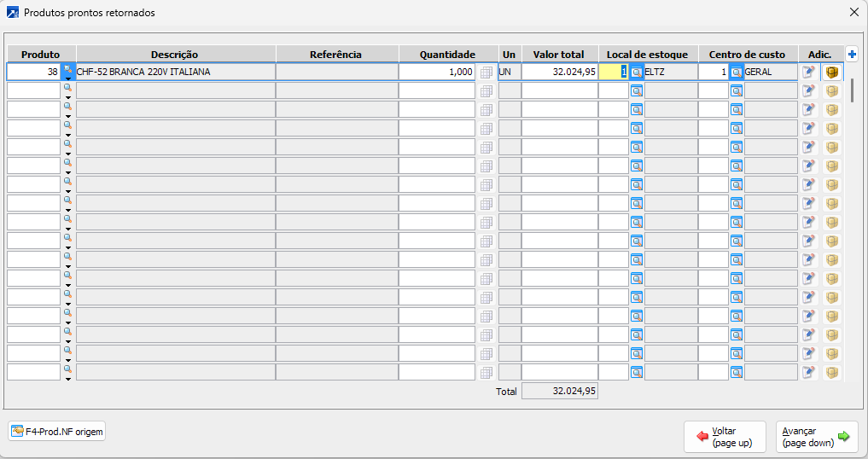
Task: Search cost center beside GERAL
Action: pos(737,72)
